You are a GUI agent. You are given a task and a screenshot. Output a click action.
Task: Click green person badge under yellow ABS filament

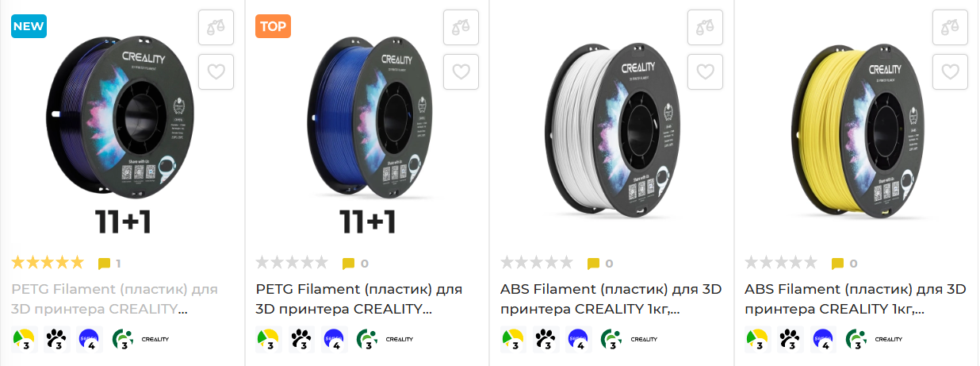[x=856, y=340]
